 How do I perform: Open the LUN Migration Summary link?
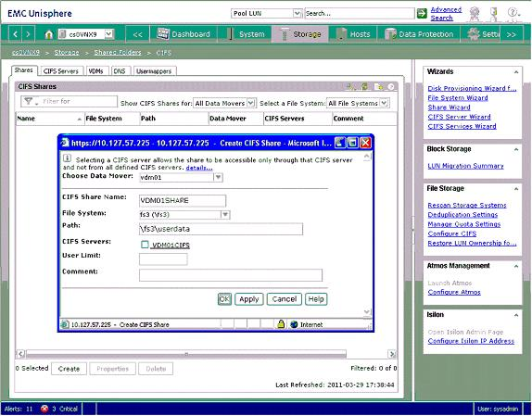(x=465, y=166)
